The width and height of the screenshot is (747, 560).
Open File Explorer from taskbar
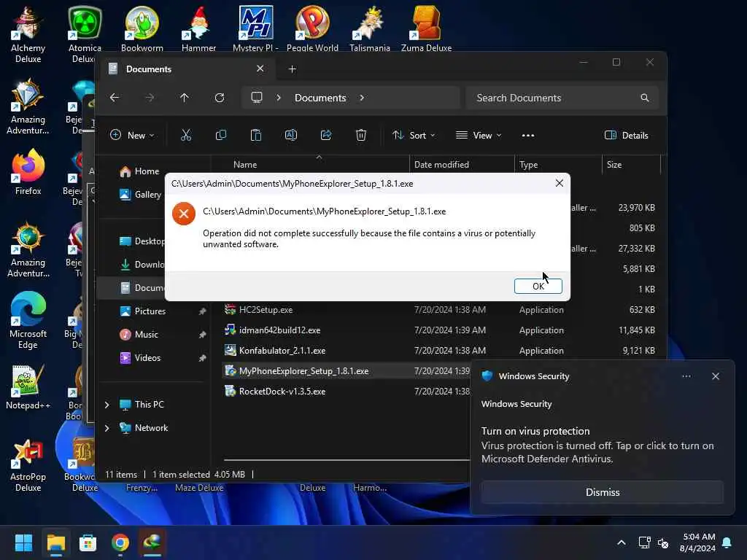click(55, 542)
